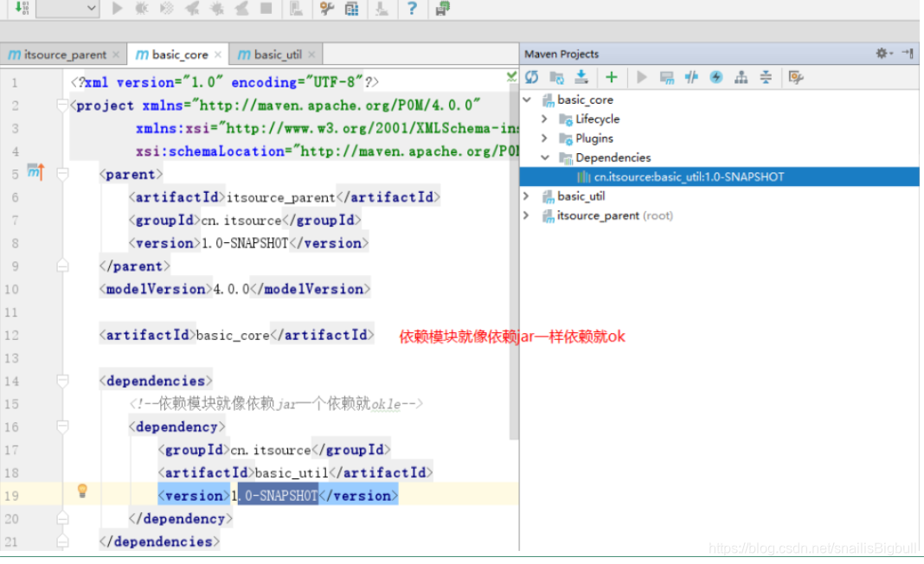Click Execute Maven Goal icon

(667, 77)
